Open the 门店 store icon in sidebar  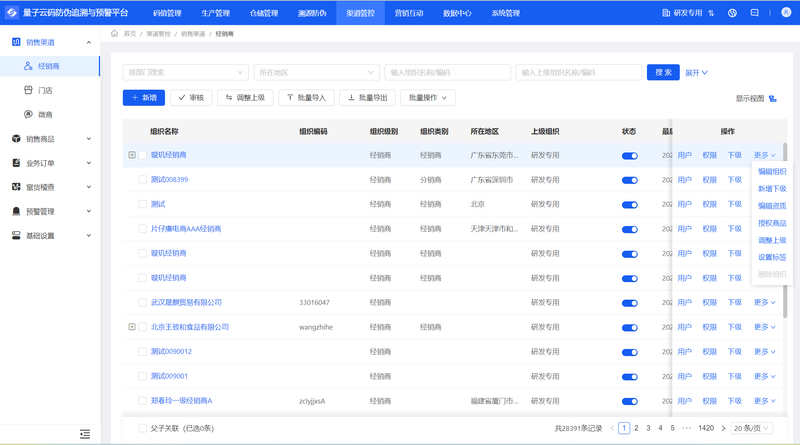pyautogui.click(x=27, y=90)
